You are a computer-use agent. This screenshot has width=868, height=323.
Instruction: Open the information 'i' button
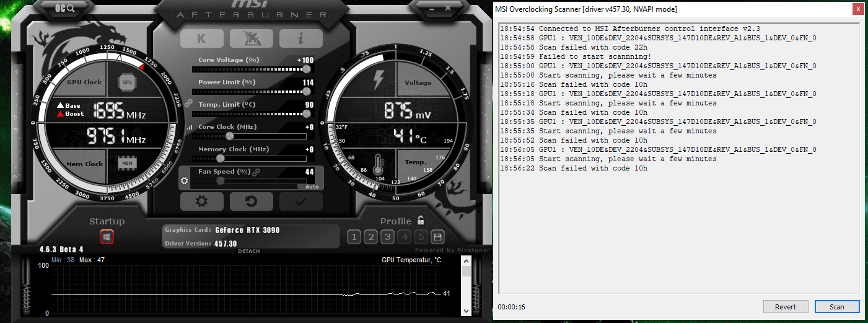tap(300, 38)
